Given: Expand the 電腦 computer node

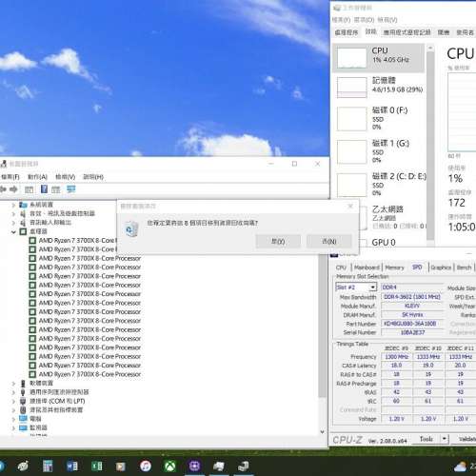Looking at the screenshot, I should point(13,419).
